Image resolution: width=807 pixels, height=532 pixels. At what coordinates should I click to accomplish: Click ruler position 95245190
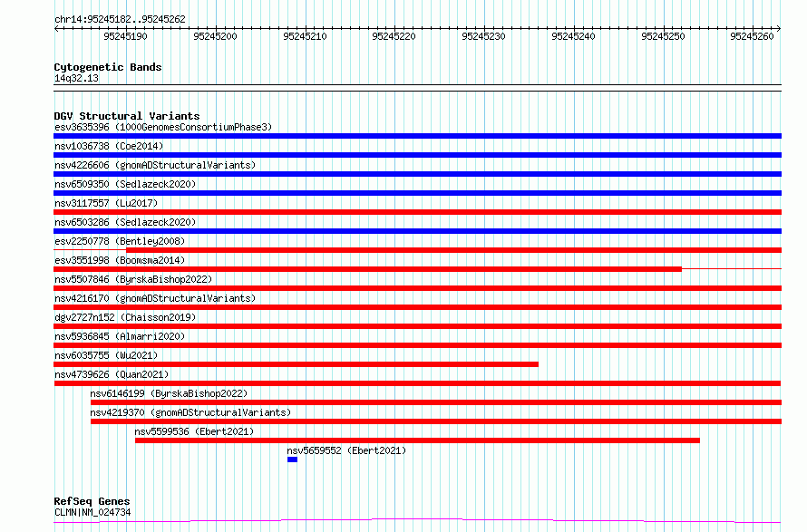(x=125, y=36)
